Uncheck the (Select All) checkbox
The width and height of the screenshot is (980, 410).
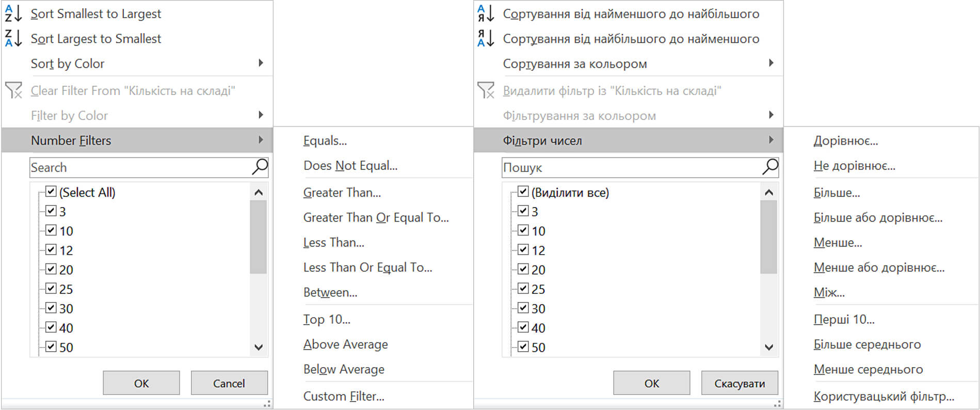[50, 192]
